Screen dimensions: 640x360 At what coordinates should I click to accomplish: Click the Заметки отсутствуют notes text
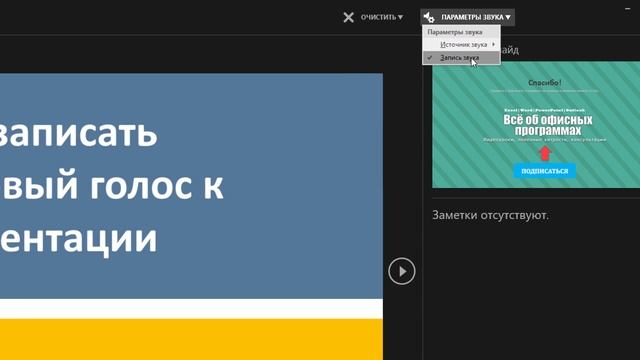click(490, 215)
